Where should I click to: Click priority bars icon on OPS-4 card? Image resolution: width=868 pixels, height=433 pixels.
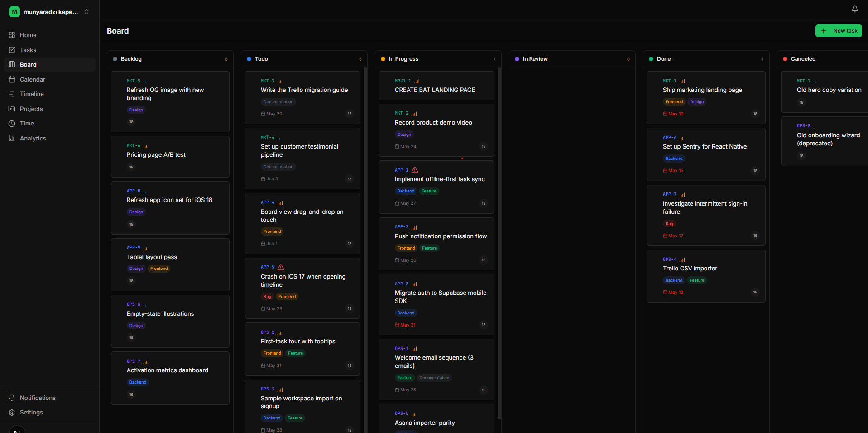tap(682, 260)
